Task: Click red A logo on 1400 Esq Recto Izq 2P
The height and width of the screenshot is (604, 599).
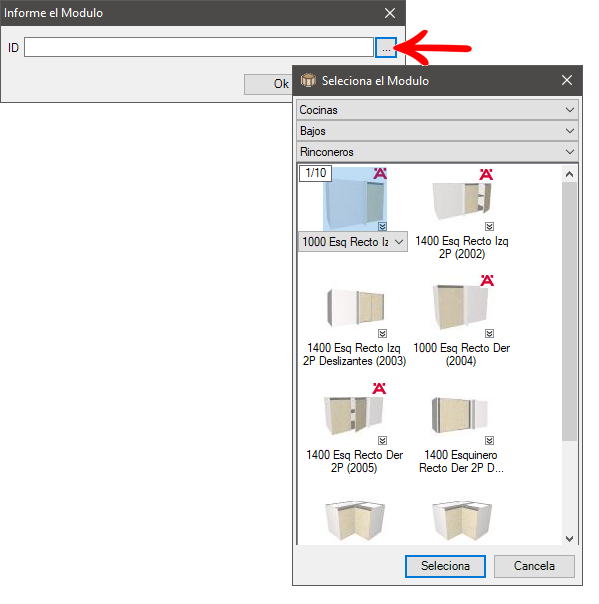Action: pyautogui.click(x=486, y=174)
